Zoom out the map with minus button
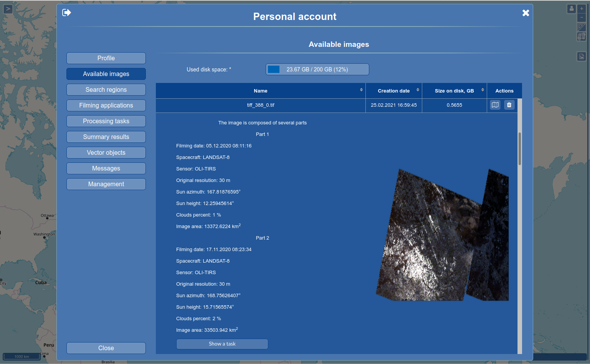Viewport: 590px width, 364px height. tap(582, 18)
